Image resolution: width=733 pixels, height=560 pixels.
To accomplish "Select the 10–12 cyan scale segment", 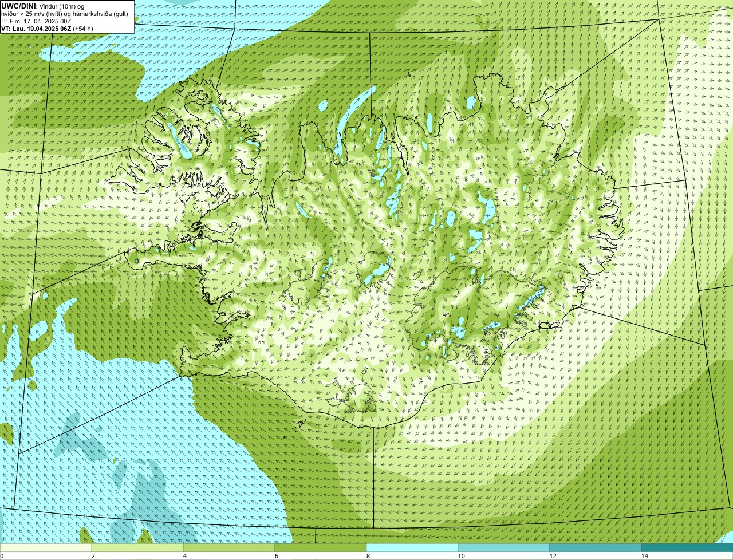I will tap(504, 547).
